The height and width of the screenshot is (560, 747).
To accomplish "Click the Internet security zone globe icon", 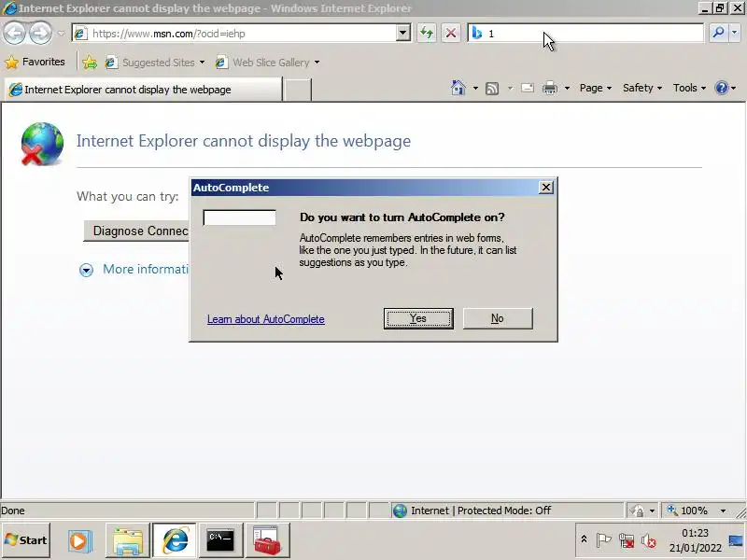I will coord(400,511).
